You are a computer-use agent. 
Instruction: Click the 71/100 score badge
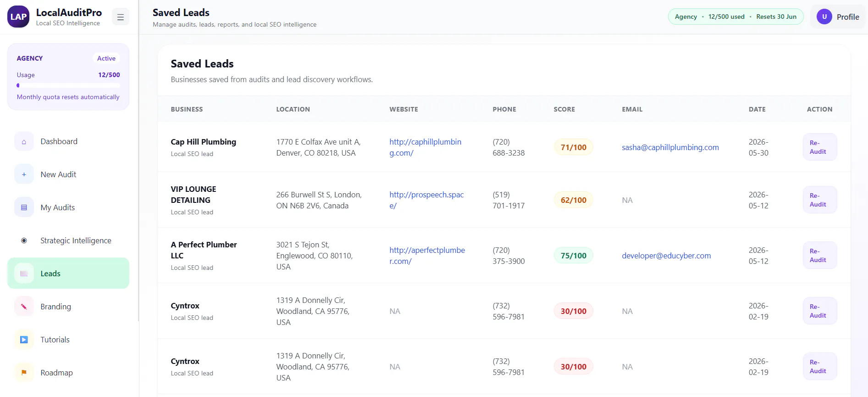pos(573,147)
